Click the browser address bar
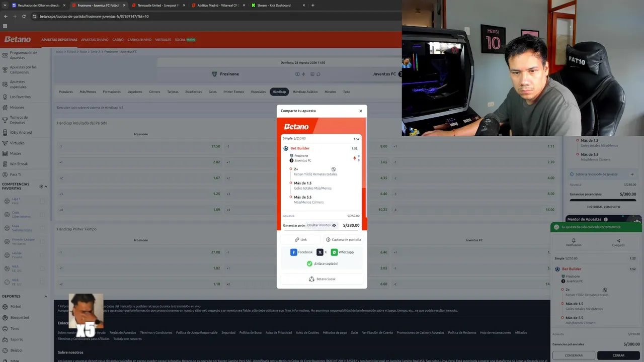This screenshot has height=362, width=644. 216,16
